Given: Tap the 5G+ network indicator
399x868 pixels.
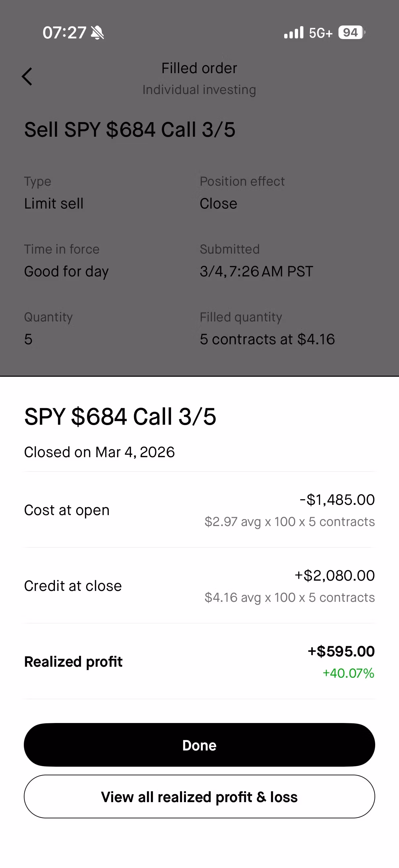Looking at the screenshot, I should pos(321,33).
